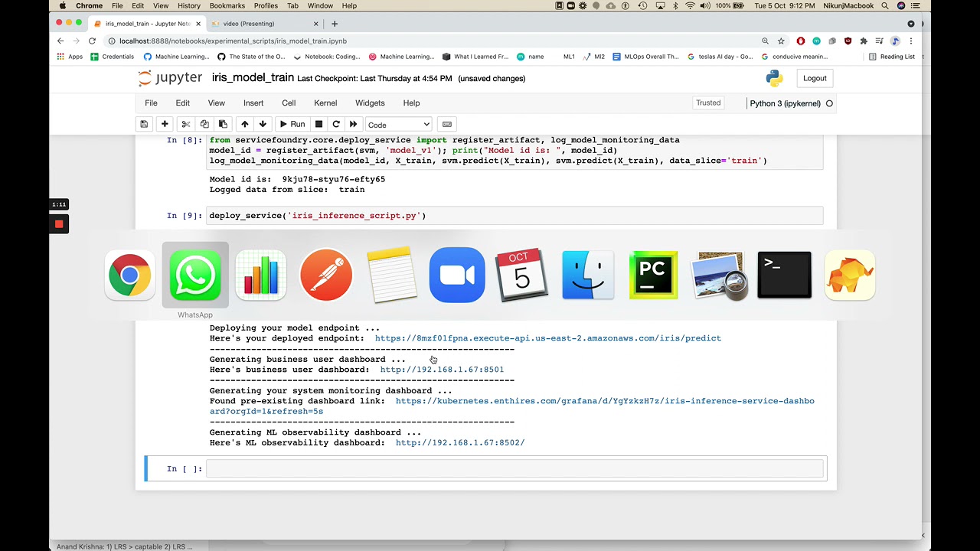Select Finder in the app switcher
Viewport: 980px width, 551px height.
pyautogui.click(x=588, y=275)
